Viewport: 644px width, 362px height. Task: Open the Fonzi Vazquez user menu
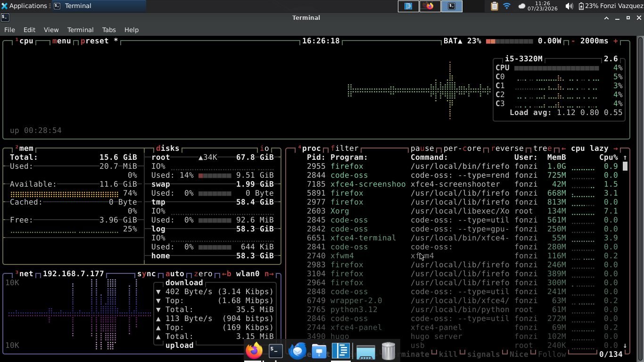(621, 6)
